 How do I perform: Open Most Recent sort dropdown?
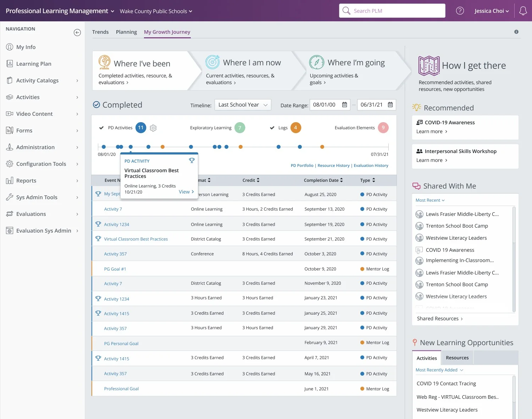pyautogui.click(x=430, y=200)
